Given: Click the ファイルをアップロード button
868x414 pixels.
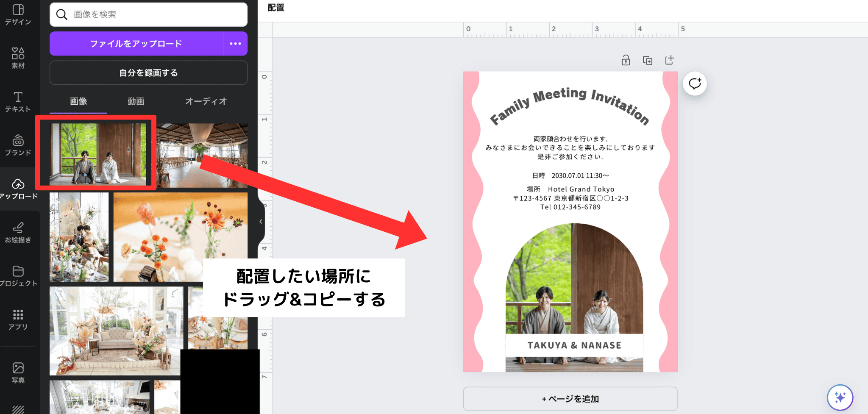Looking at the screenshot, I should [136, 44].
